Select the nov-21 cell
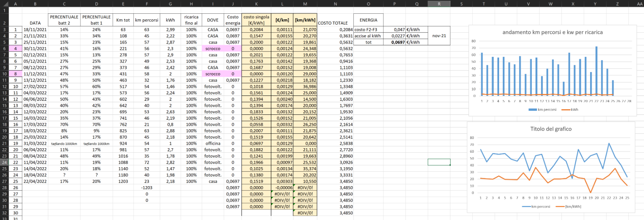This screenshot has width=644, height=220. coord(439,36)
